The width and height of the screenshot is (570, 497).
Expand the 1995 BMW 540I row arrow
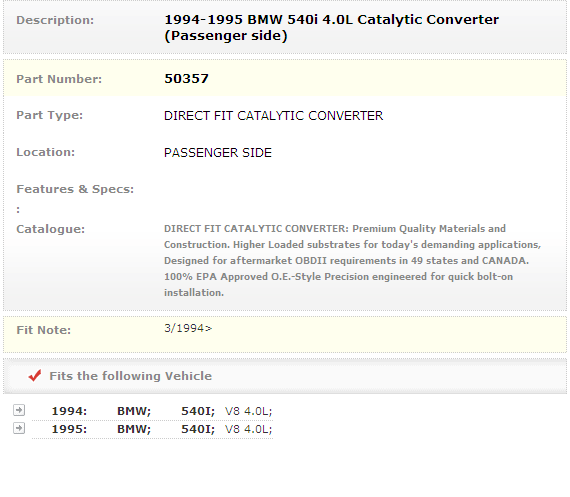click(19, 428)
